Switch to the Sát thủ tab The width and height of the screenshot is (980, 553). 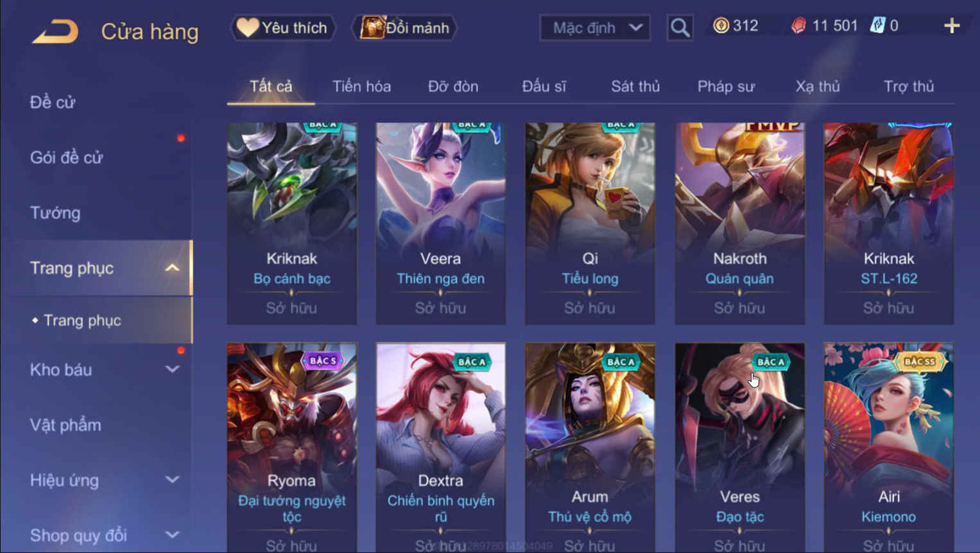click(635, 86)
